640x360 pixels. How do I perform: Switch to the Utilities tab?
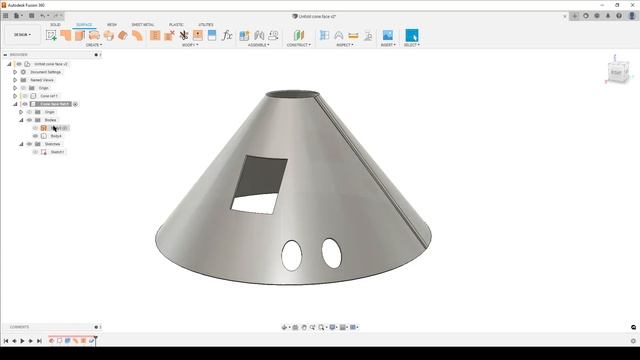click(206, 24)
